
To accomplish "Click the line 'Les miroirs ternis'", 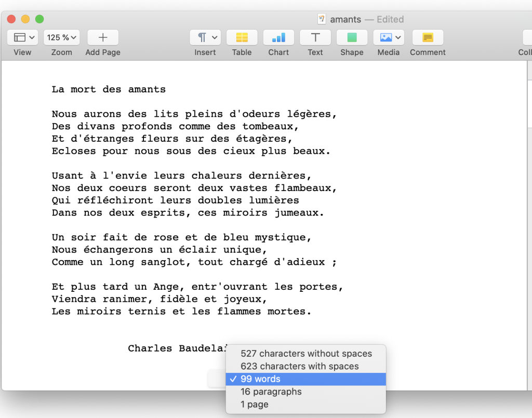I will point(181,311).
